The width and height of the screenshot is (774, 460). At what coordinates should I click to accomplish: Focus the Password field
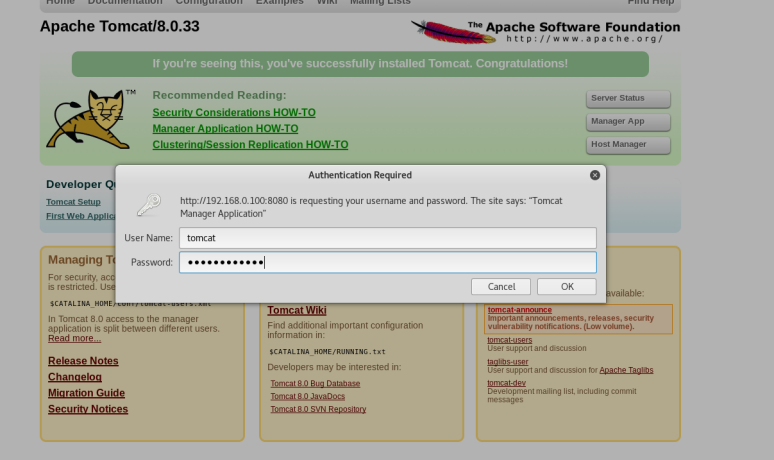[387, 262]
